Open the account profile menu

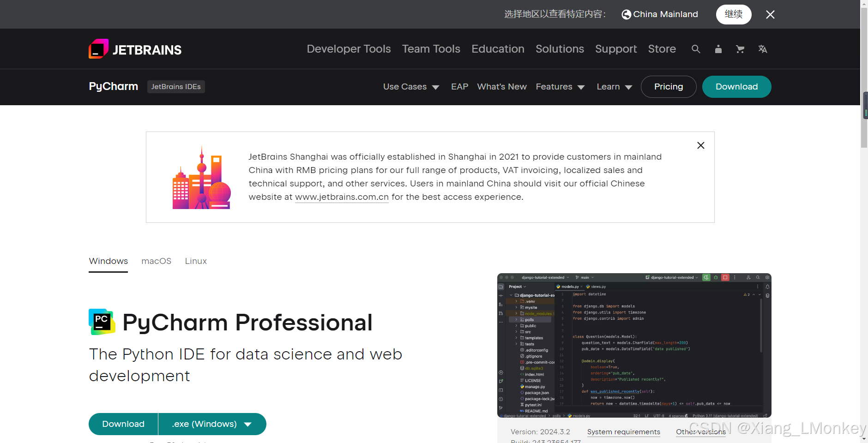tap(718, 49)
